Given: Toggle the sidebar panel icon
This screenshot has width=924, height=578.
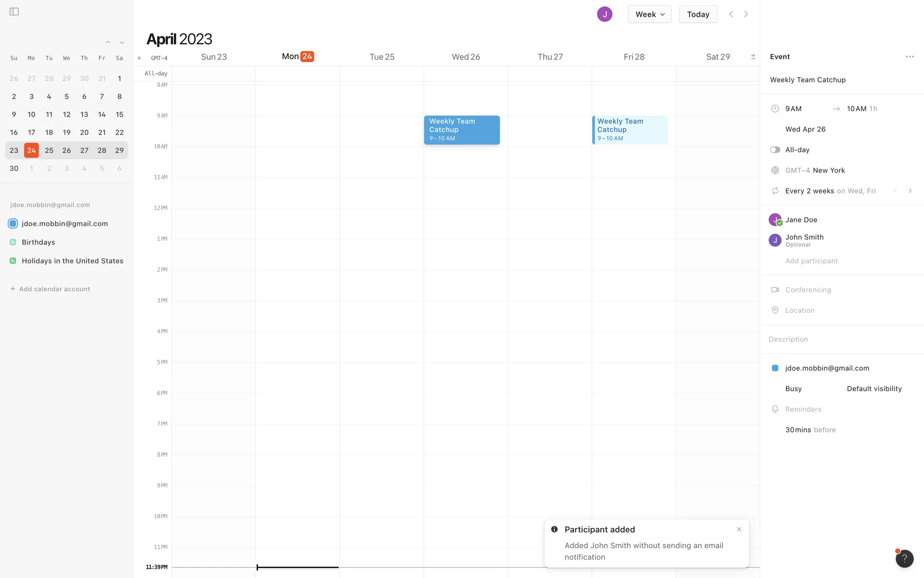Looking at the screenshot, I should point(14,12).
